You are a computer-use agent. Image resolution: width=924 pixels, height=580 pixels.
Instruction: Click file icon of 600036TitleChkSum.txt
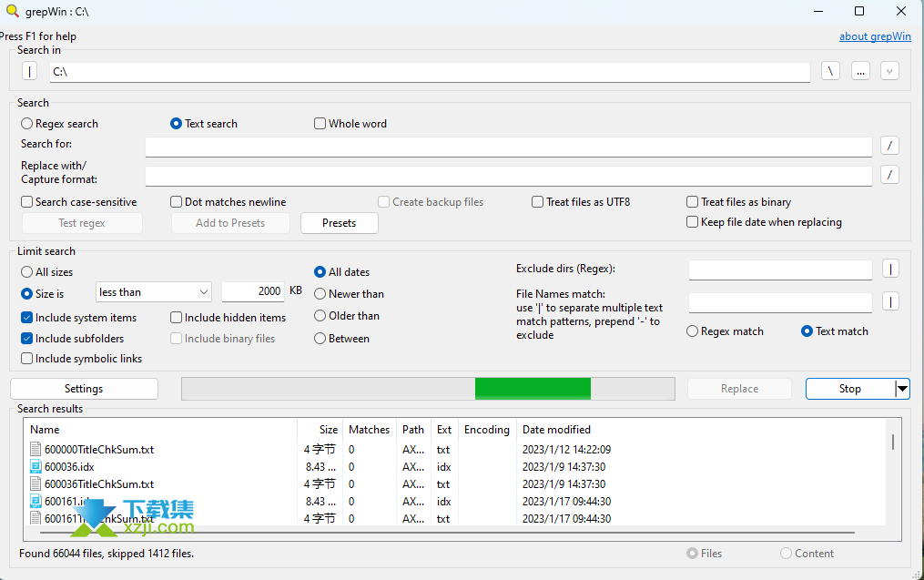36,483
